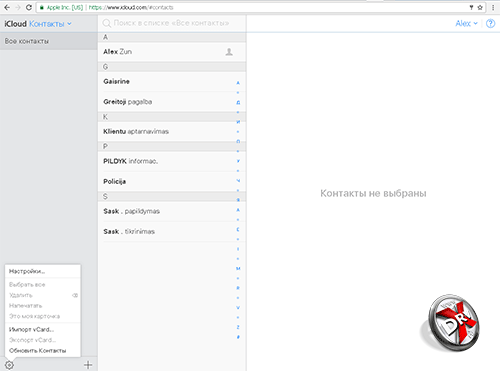Select the Все контакты group
This screenshot has height=371, width=500.
[x=49, y=41]
